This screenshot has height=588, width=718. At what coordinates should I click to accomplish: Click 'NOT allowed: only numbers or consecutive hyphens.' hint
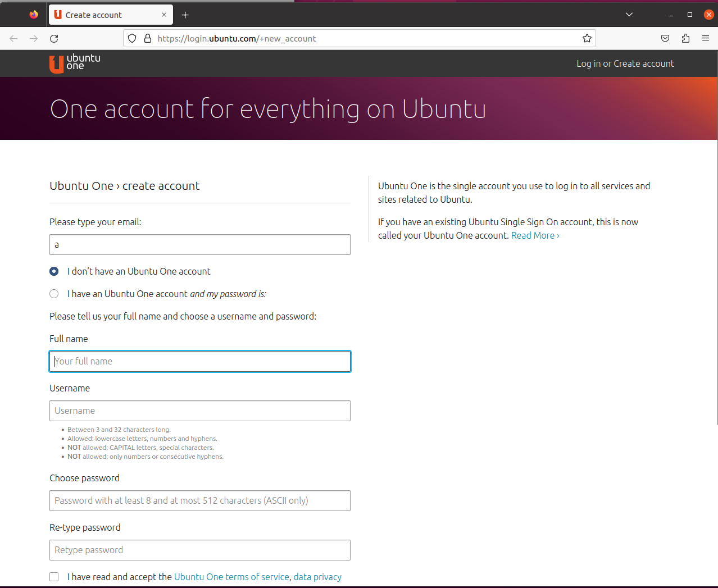pyautogui.click(x=146, y=457)
